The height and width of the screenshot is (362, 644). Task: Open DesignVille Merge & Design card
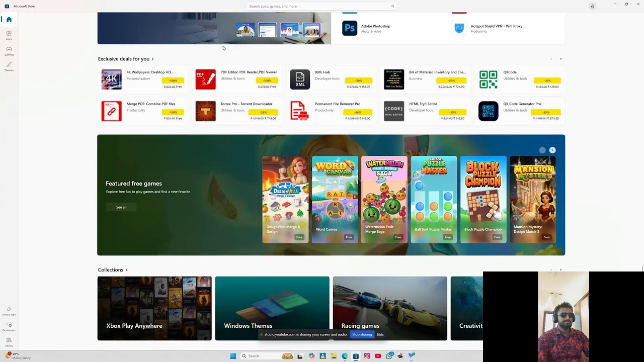click(x=285, y=200)
